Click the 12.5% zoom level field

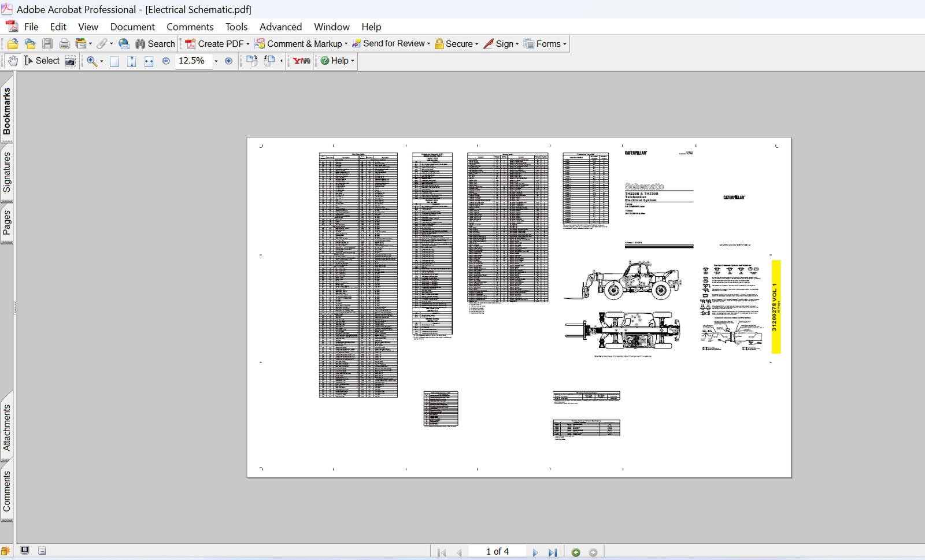point(193,61)
